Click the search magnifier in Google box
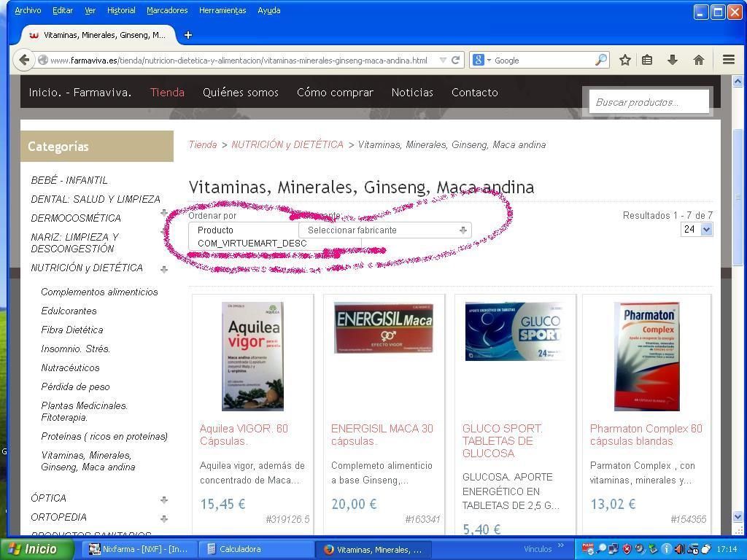The height and width of the screenshot is (560, 747). point(601,60)
